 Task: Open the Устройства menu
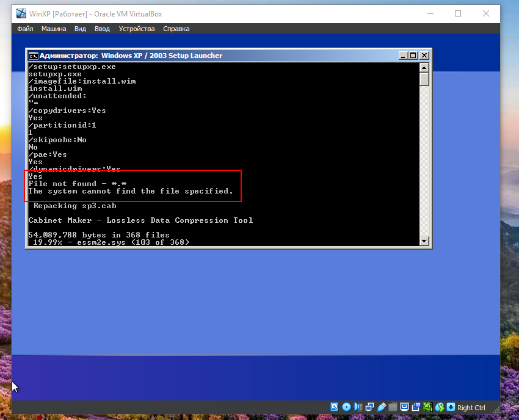(x=137, y=29)
